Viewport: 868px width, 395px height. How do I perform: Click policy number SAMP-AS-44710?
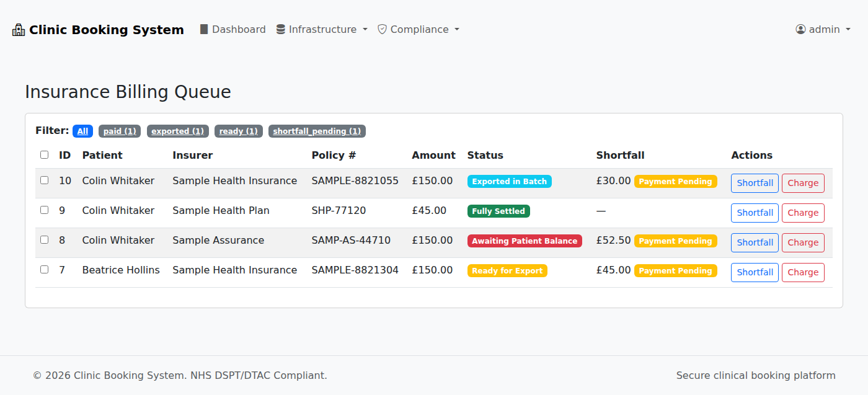(x=351, y=241)
